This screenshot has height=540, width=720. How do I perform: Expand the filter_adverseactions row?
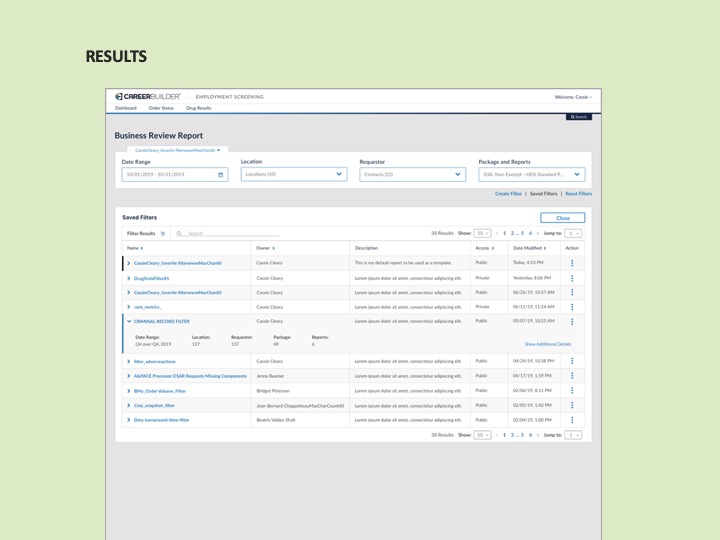pos(129,361)
